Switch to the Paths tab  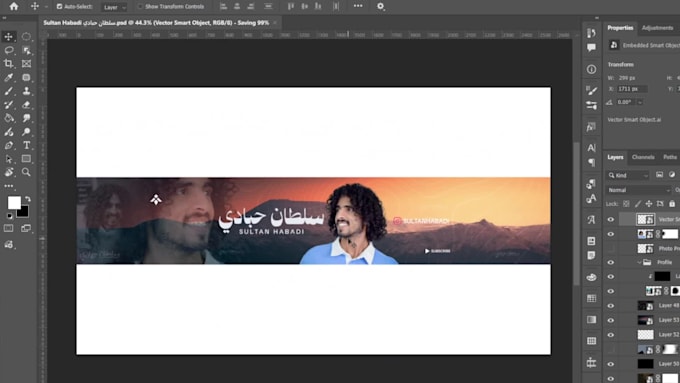click(670, 157)
